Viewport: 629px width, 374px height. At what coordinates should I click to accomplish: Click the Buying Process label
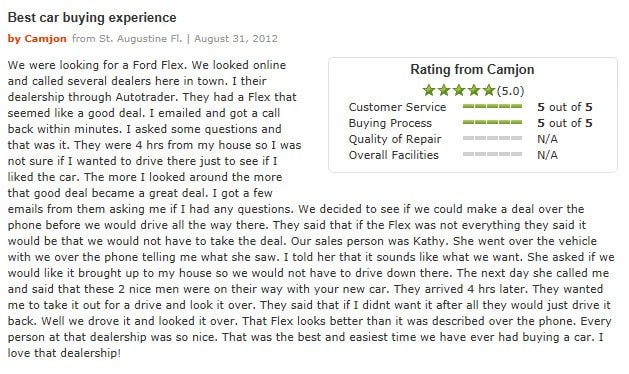pos(390,123)
